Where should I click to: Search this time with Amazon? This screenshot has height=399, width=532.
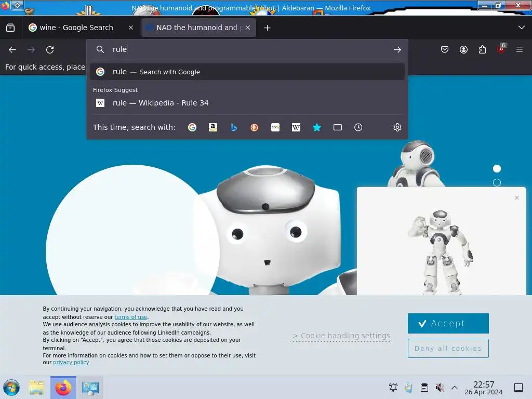pyautogui.click(x=212, y=127)
